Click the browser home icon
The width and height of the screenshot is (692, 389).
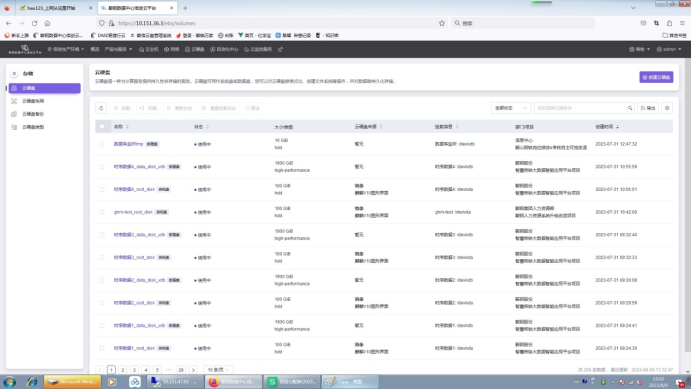click(x=47, y=23)
